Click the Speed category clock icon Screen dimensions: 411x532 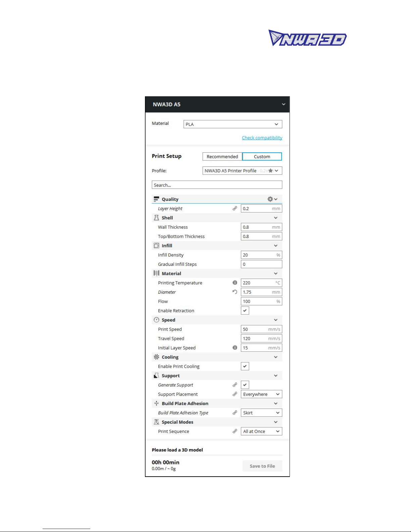tap(156, 320)
